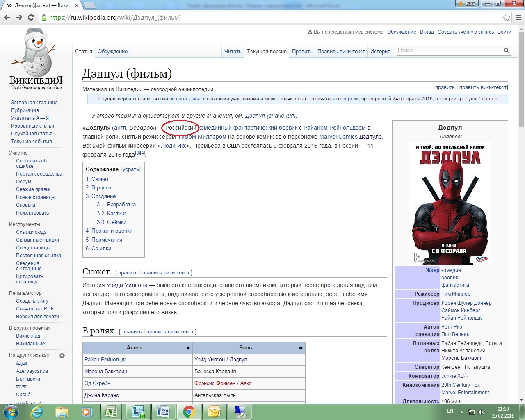Open language settings gear icon

pyautogui.click(x=62, y=356)
